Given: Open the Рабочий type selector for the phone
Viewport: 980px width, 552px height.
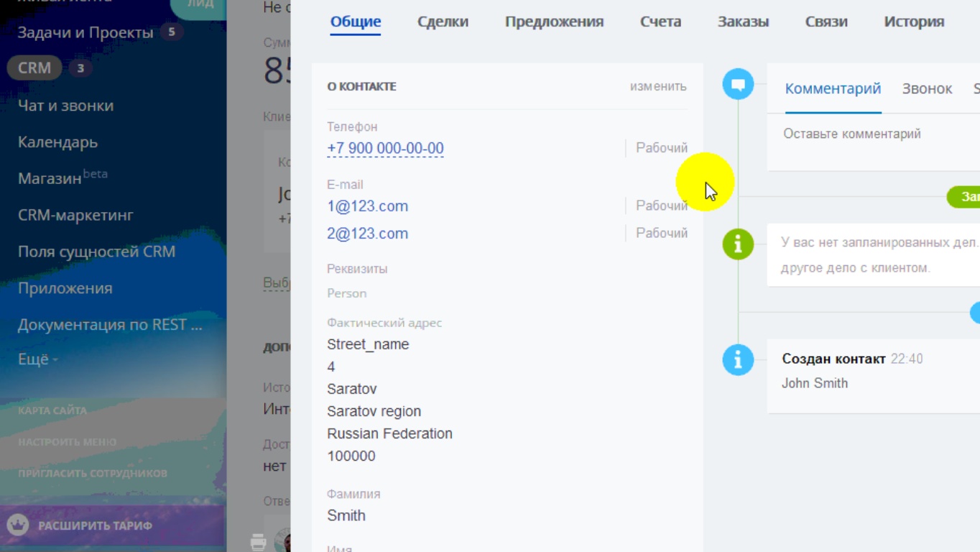Looking at the screenshot, I should [x=661, y=148].
